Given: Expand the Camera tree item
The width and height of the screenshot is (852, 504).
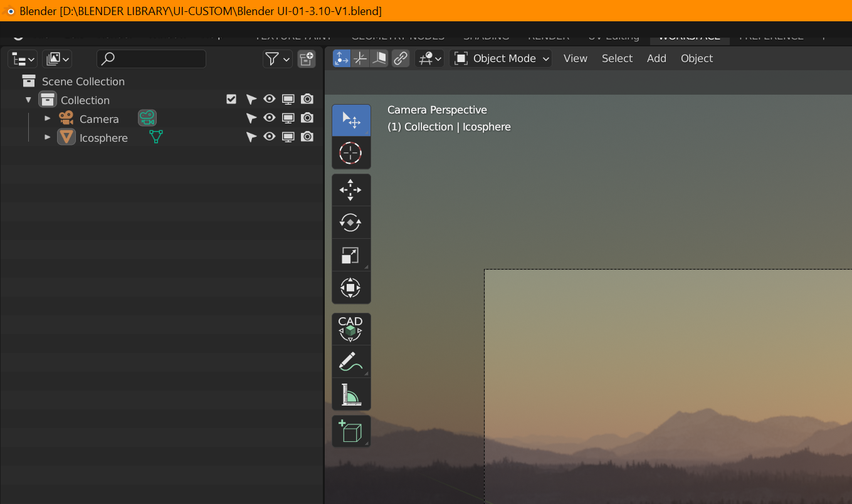Looking at the screenshot, I should (x=47, y=118).
